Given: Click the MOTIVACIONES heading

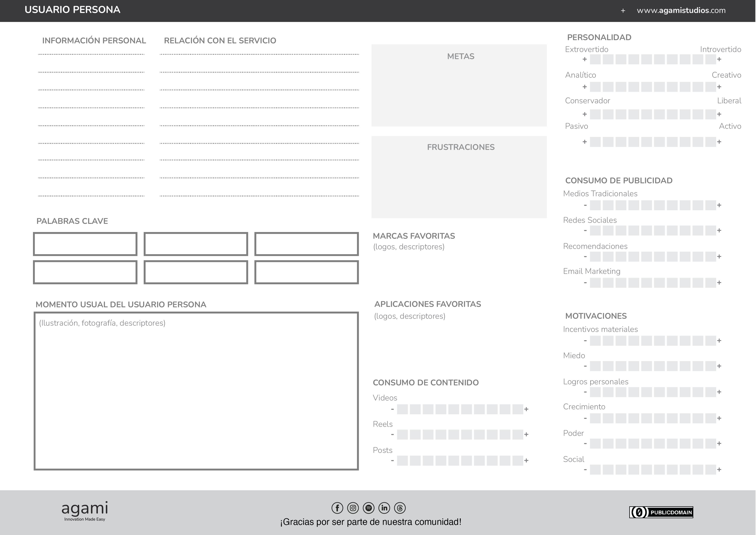Looking at the screenshot, I should [x=596, y=316].
